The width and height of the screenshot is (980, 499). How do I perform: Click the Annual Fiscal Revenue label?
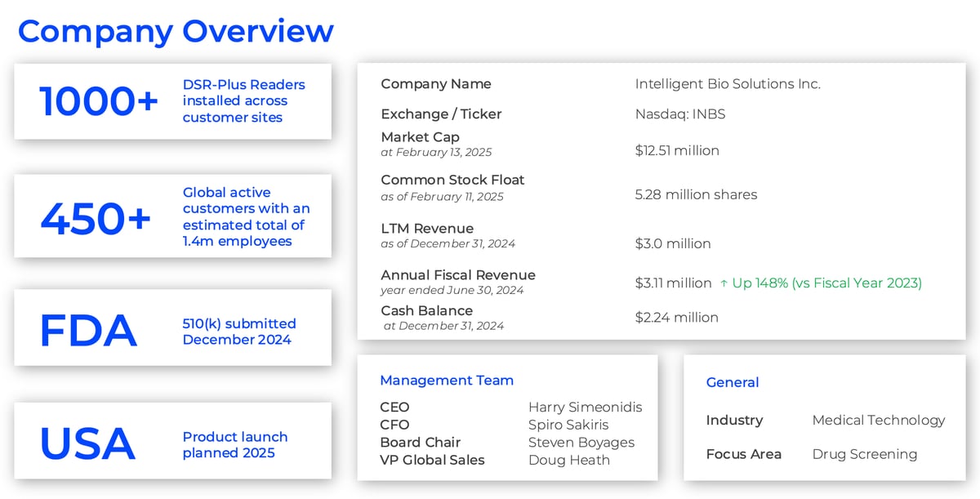click(458, 275)
